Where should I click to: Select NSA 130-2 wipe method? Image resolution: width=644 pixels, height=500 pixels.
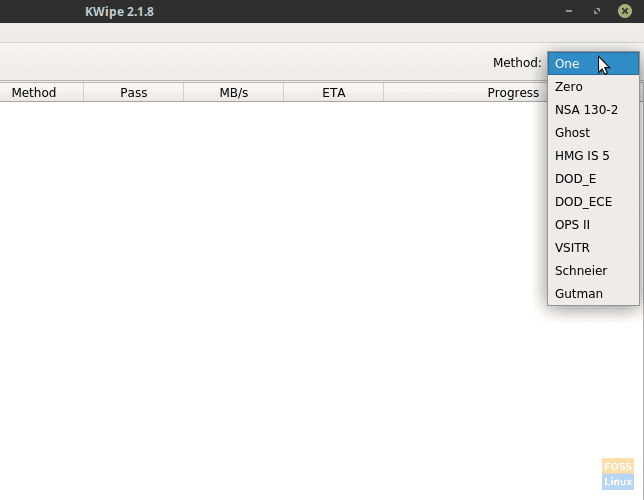tap(593, 110)
